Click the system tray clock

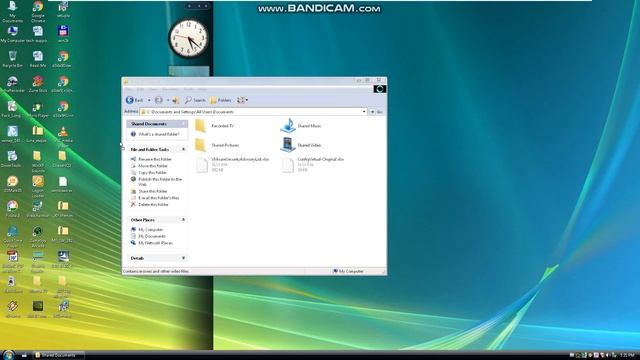click(x=627, y=356)
